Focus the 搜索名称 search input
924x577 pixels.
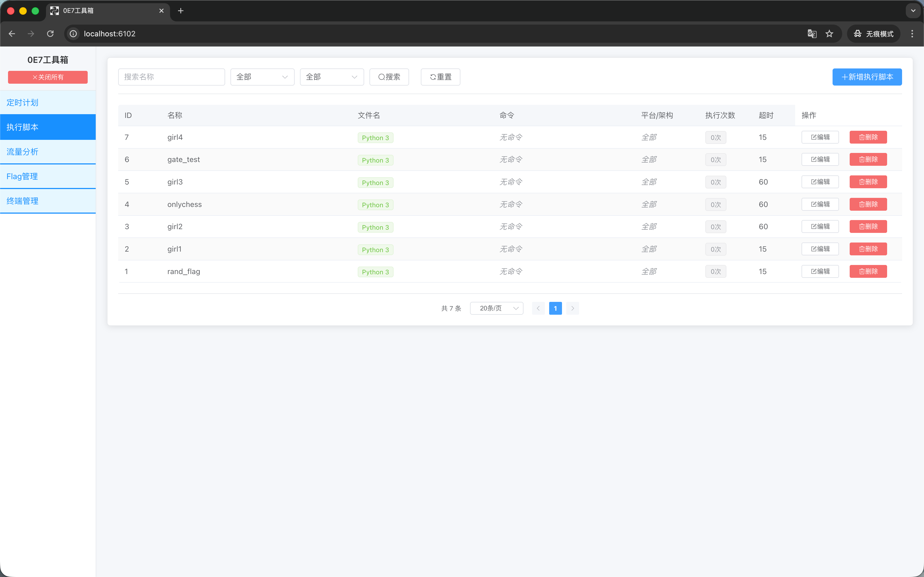coord(171,77)
